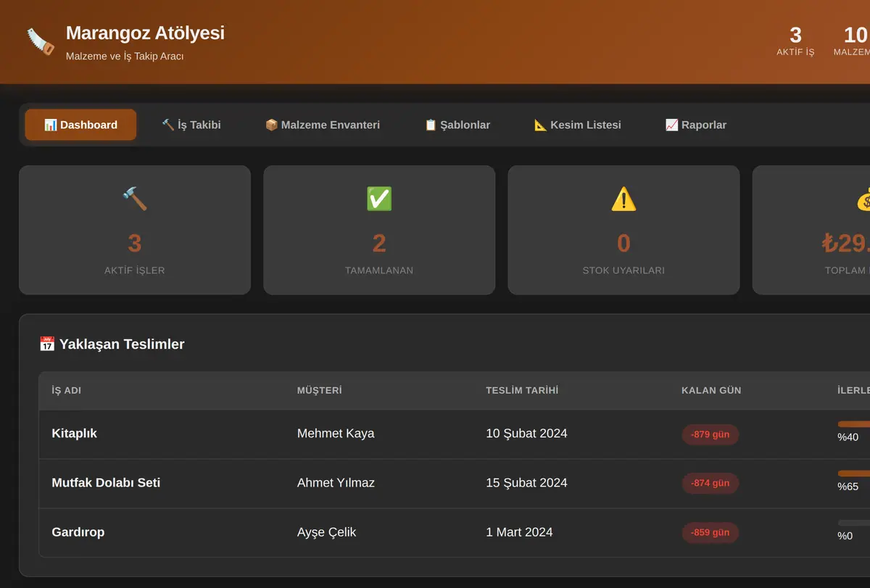This screenshot has height=588, width=870.
Task: Click the Marangoz Atölyesi title
Action: (145, 33)
